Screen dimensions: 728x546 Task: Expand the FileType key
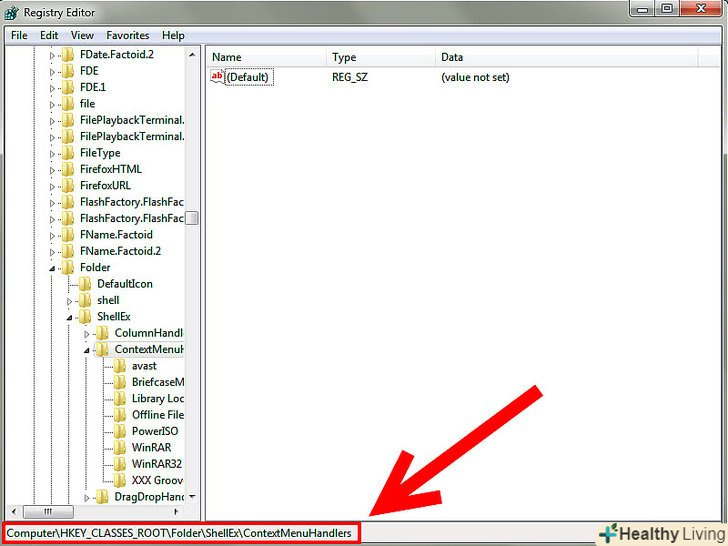click(x=52, y=154)
